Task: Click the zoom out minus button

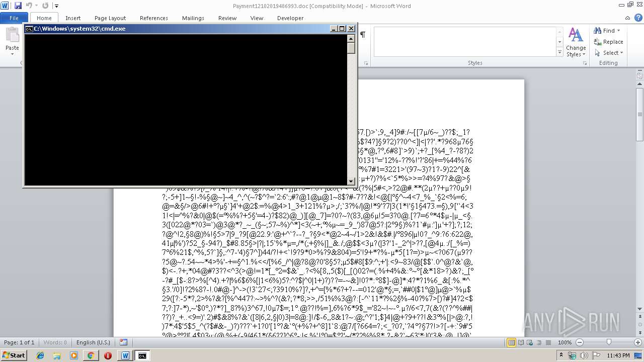Action: (579, 342)
